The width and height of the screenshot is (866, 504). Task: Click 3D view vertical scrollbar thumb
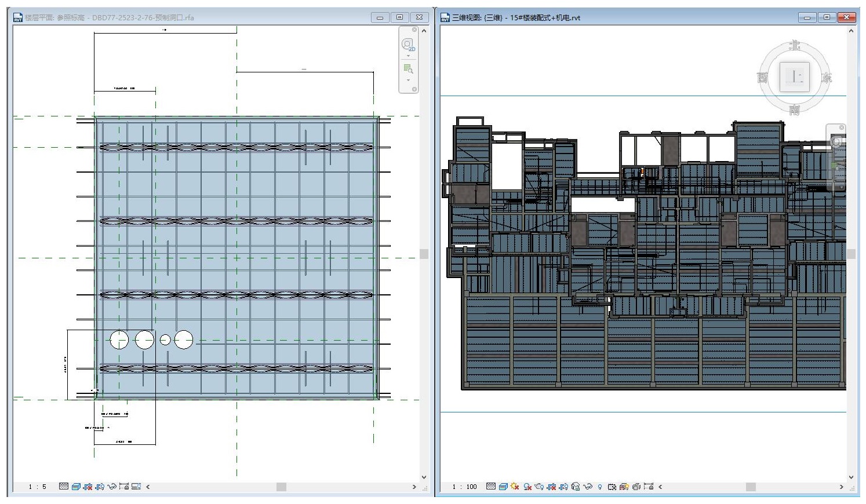(x=851, y=254)
